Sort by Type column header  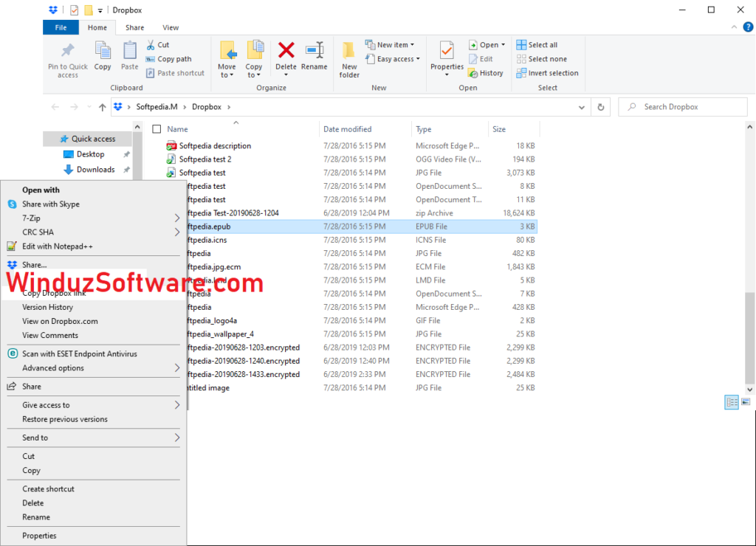[x=450, y=129]
